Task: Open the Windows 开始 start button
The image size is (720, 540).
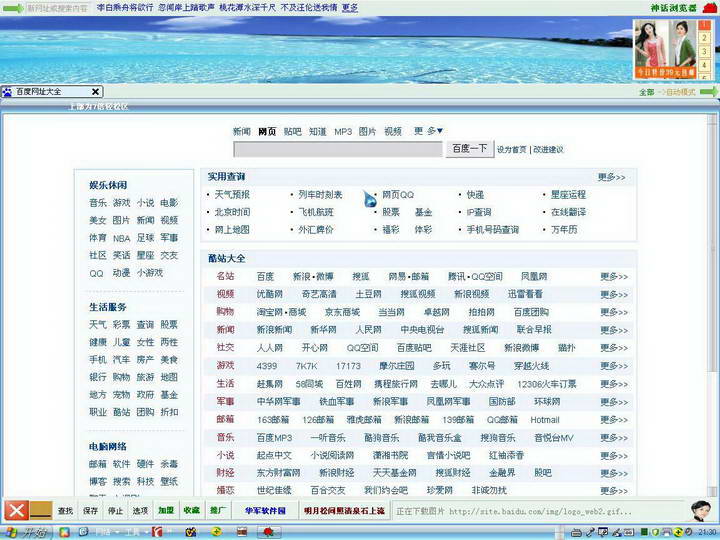Action: [27, 533]
